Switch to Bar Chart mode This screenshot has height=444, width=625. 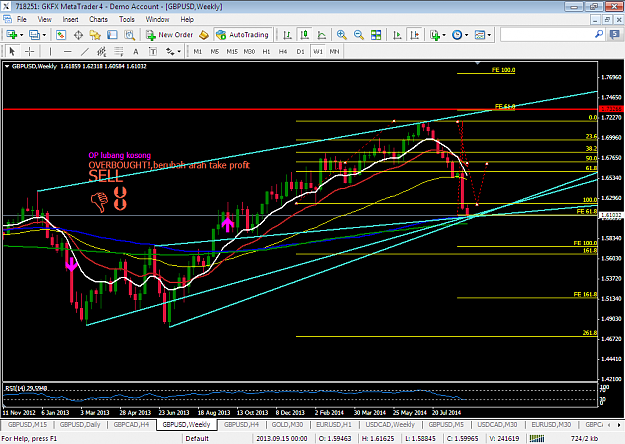click(x=287, y=35)
